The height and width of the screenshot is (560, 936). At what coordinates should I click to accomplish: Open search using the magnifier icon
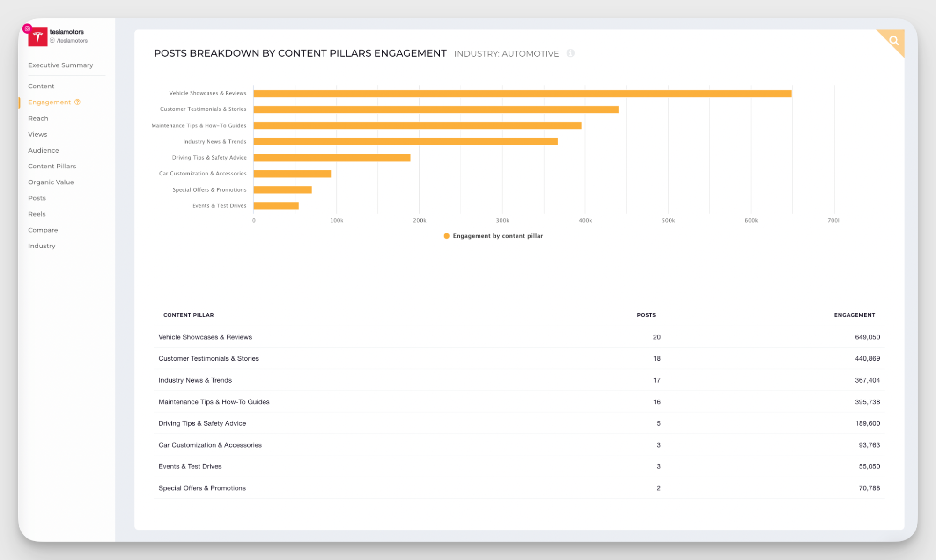[x=893, y=40]
